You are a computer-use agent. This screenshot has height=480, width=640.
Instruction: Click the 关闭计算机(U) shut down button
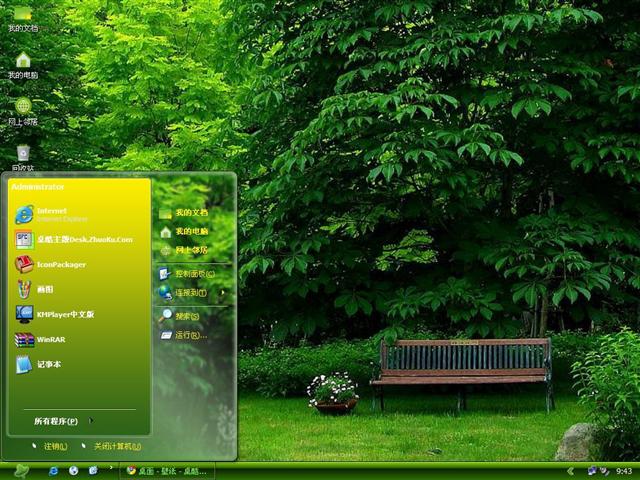[111, 447]
